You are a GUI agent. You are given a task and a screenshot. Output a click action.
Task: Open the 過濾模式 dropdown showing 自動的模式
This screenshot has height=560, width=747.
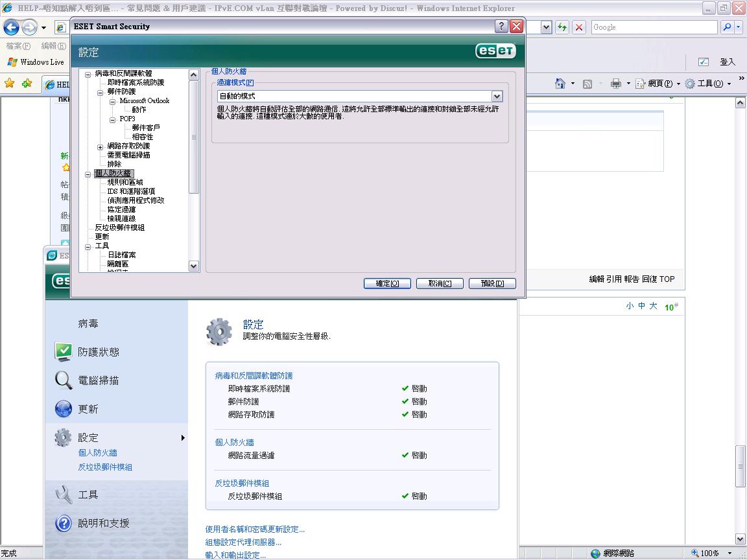click(x=497, y=96)
